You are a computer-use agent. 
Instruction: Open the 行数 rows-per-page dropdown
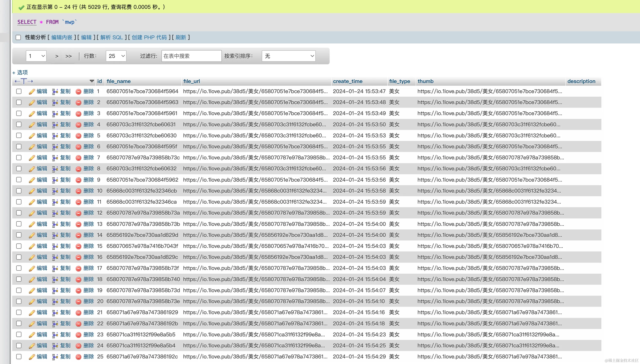click(116, 56)
